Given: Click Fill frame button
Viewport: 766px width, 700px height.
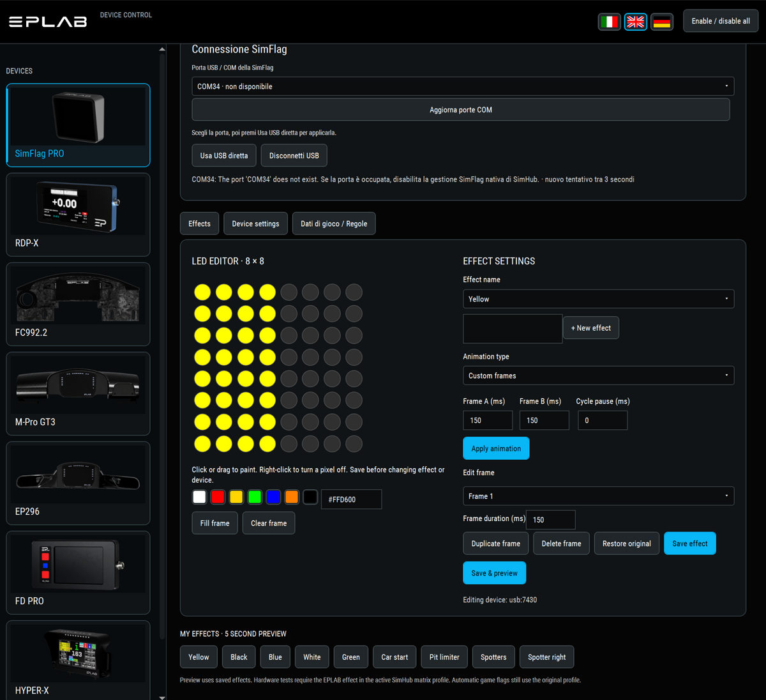Looking at the screenshot, I should [x=215, y=523].
